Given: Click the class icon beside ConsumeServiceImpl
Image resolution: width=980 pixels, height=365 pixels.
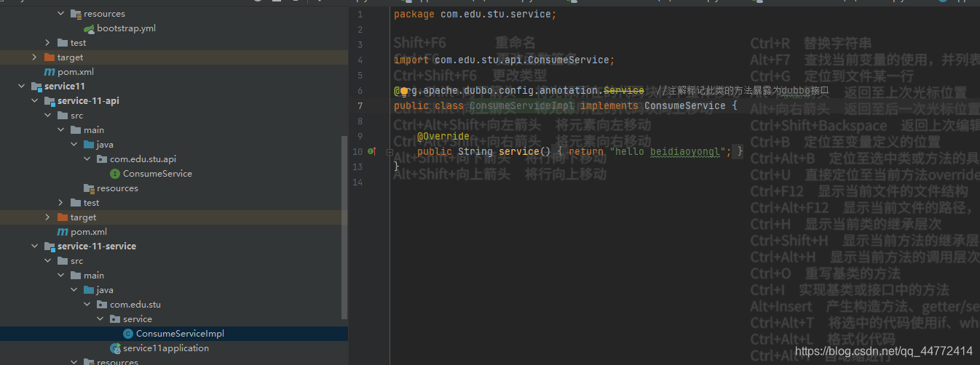Looking at the screenshot, I should pos(128,334).
